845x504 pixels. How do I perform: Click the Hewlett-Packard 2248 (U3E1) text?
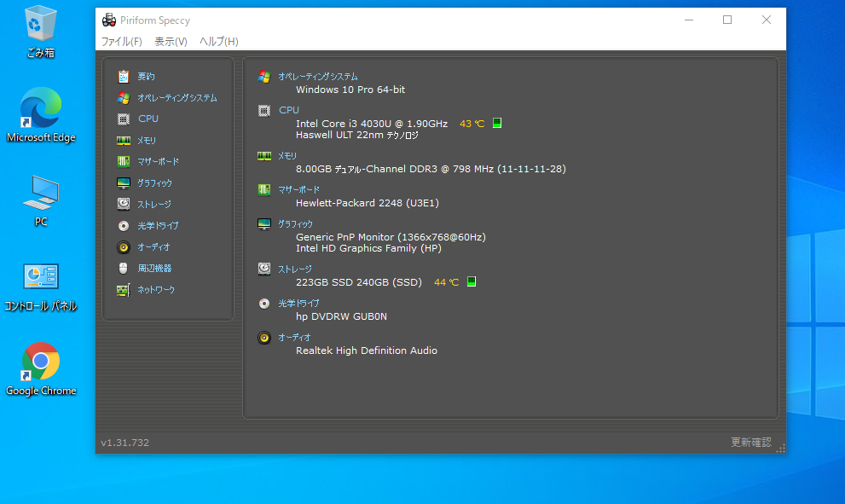point(367,203)
